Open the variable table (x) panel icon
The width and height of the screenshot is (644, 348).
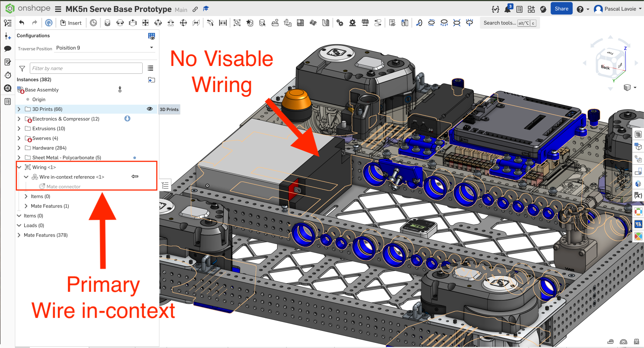tap(638, 195)
